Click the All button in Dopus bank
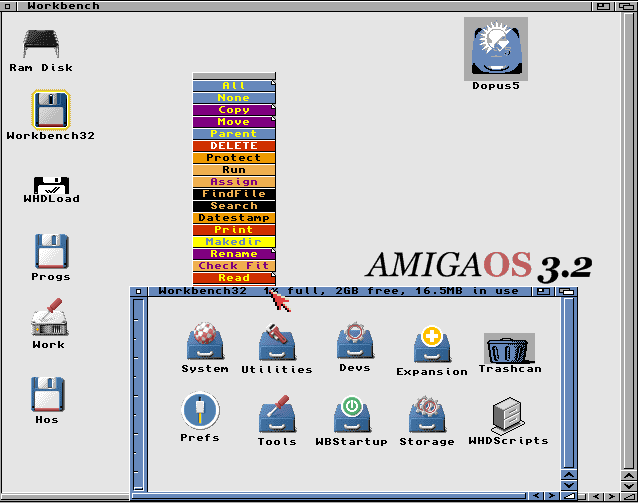The image size is (638, 503). [234, 86]
